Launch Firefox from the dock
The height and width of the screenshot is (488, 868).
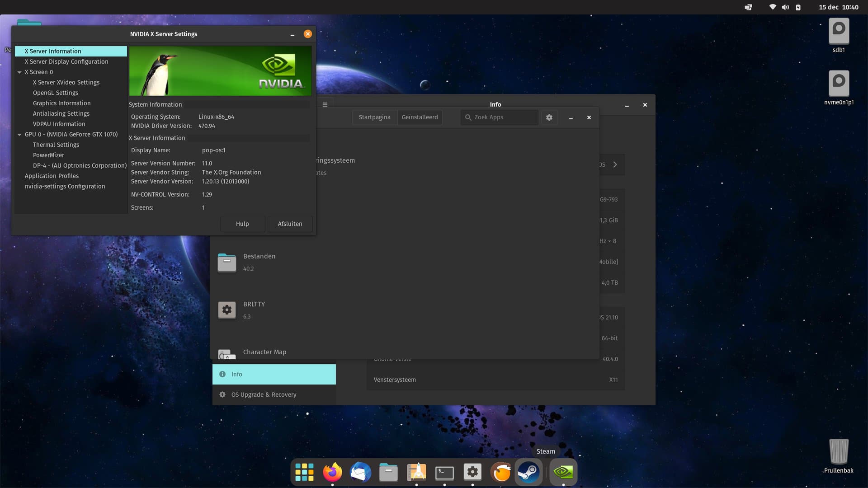tap(332, 472)
